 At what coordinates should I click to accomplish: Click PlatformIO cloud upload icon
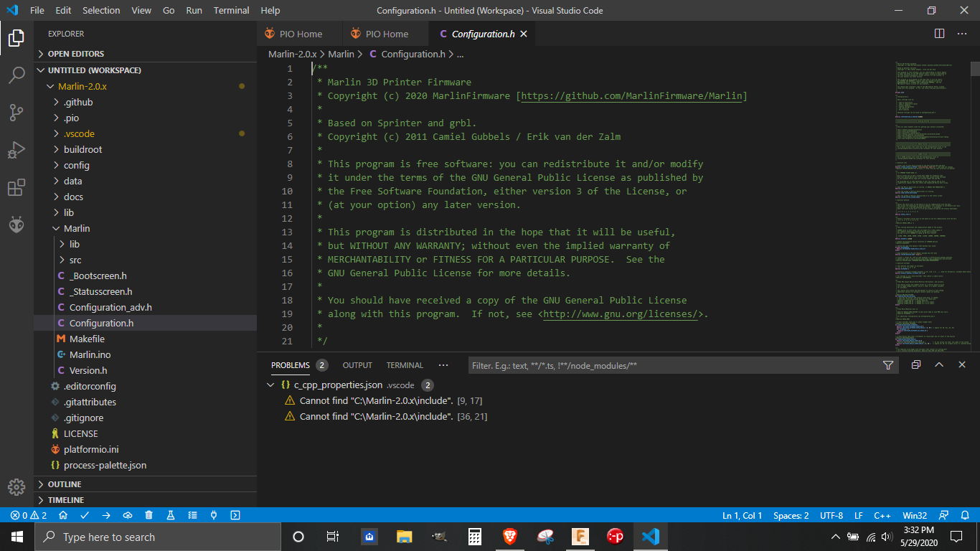pos(128,515)
